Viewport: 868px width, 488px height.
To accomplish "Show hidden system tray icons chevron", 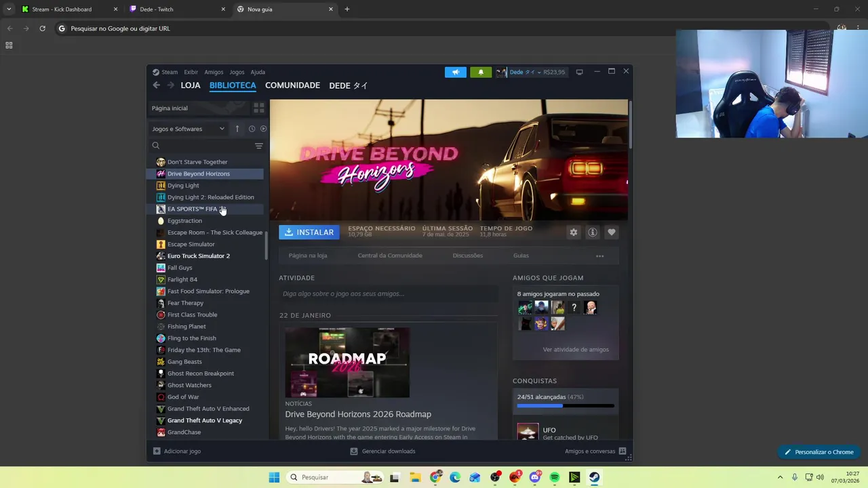I will [780, 477].
